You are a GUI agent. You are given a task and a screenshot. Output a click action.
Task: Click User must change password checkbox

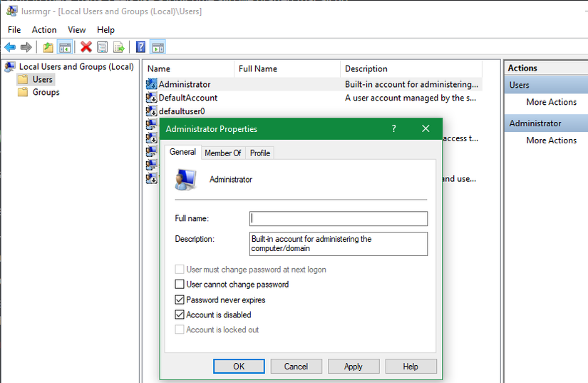point(180,270)
